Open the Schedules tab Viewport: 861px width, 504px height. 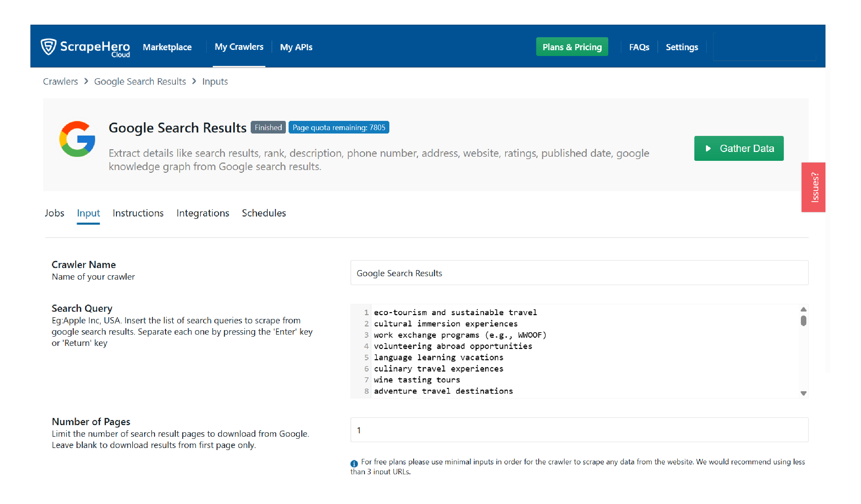click(264, 213)
